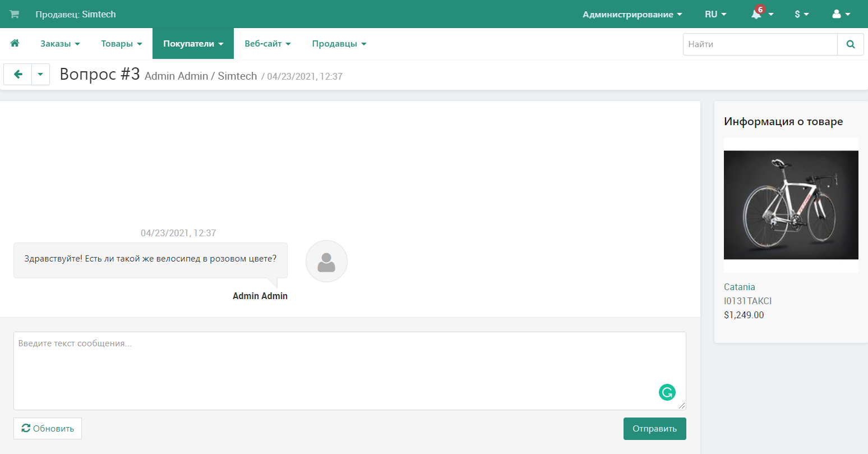Image resolution: width=868 pixels, height=454 pixels.
Task: Open the notifications bell
Action: tap(757, 14)
